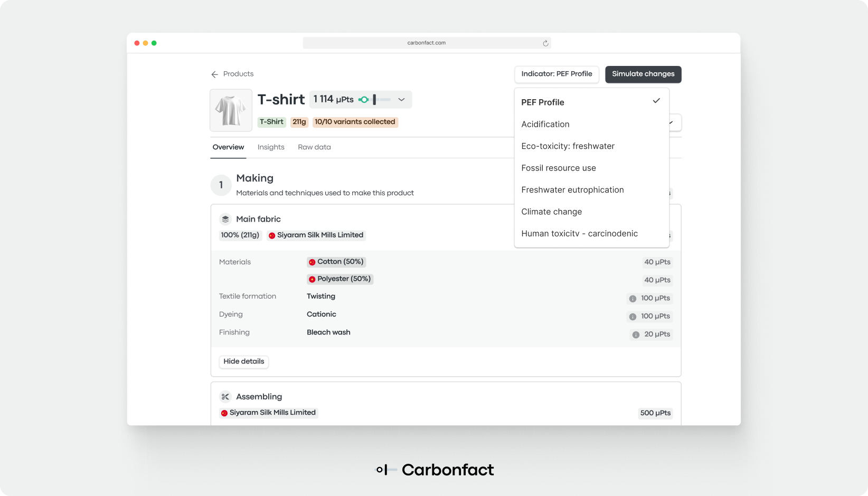Click the carbonfact.com address bar
Viewport: 868px width, 496px height.
click(427, 43)
